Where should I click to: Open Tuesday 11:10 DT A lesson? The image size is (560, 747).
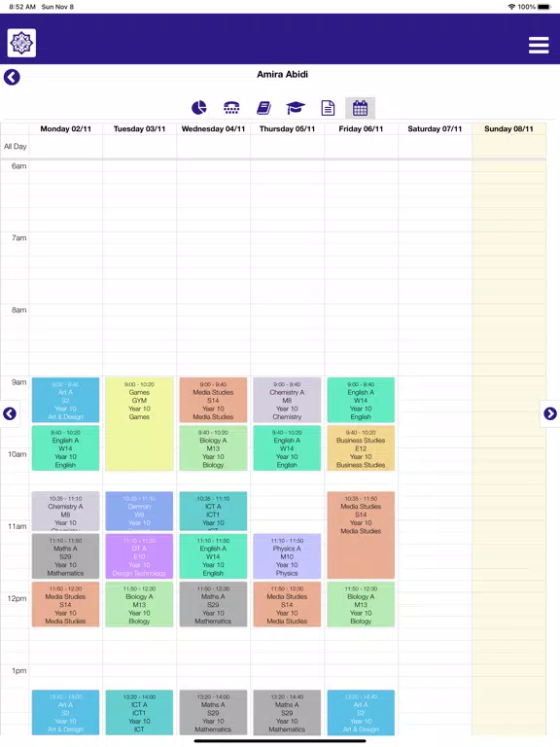coord(140,556)
